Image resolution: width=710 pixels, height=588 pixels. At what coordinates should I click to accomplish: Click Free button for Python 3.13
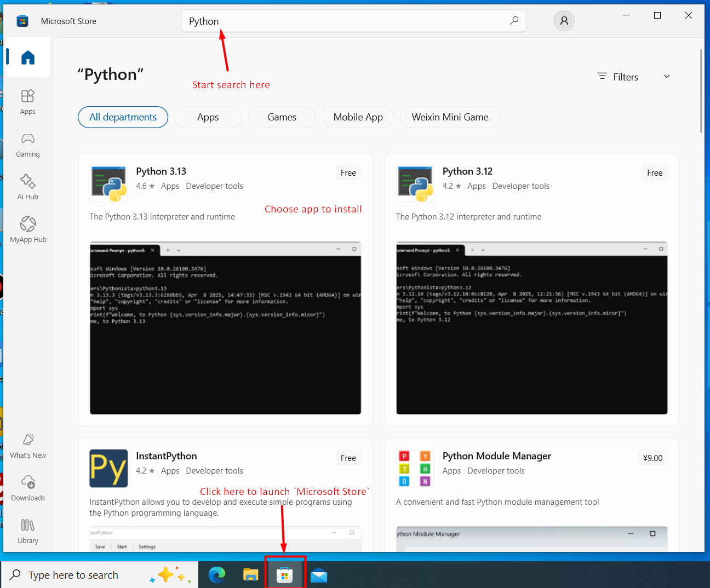348,173
